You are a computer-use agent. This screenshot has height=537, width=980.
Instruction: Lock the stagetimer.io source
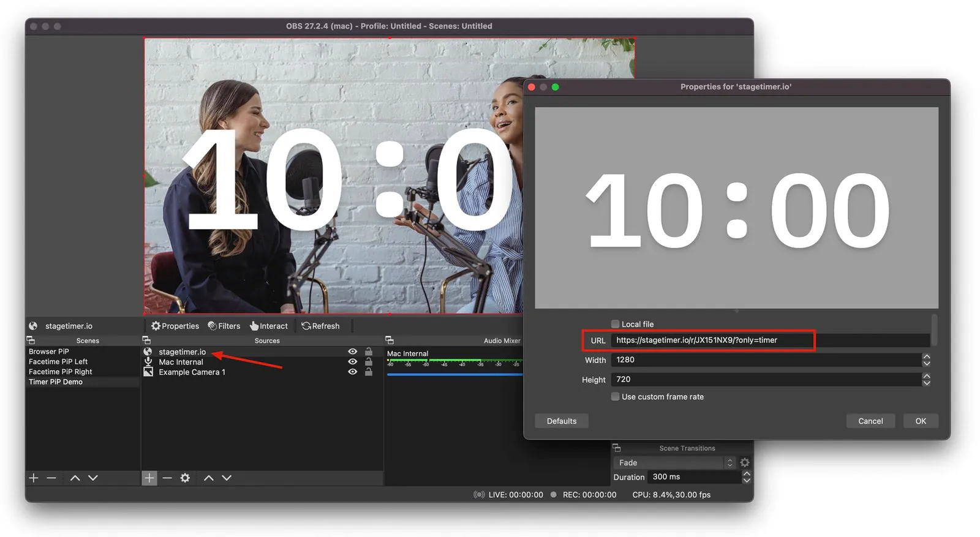click(369, 351)
